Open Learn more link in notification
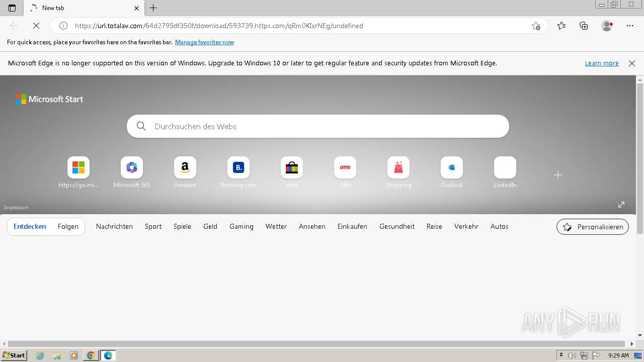Image resolution: width=644 pixels, height=362 pixels. pos(602,63)
